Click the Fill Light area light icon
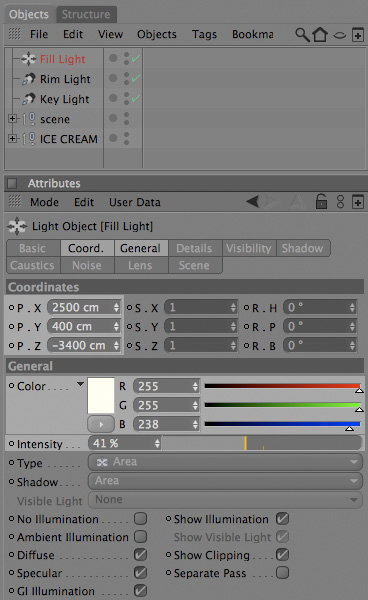 [x=29, y=59]
